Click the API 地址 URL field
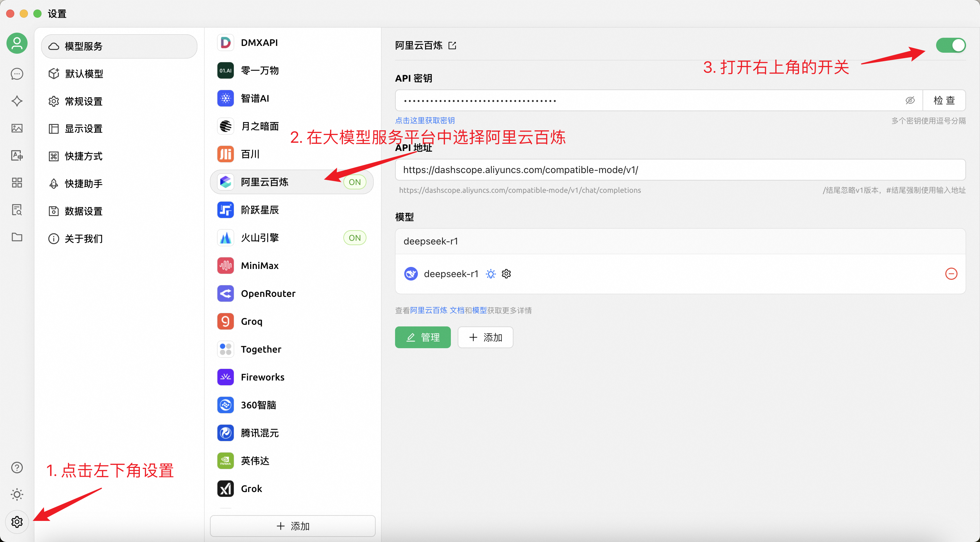Image resolution: width=980 pixels, height=542 pixels. click(x=680, y=170)
